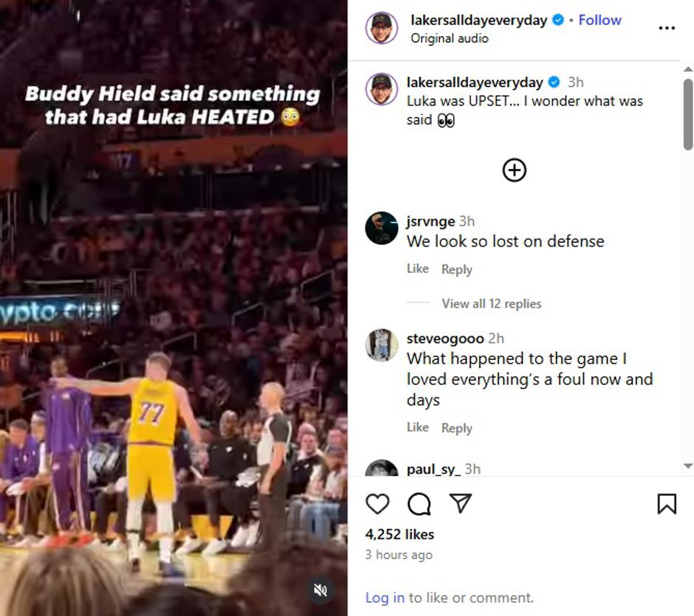Save the post with the bookmark icon

[x=667, y=504]
